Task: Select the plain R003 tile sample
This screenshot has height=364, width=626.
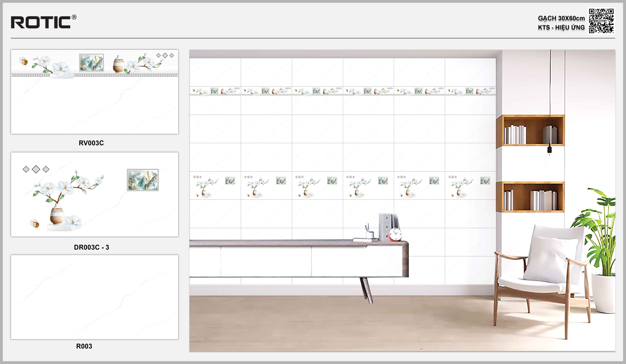Action: (94, 297)
